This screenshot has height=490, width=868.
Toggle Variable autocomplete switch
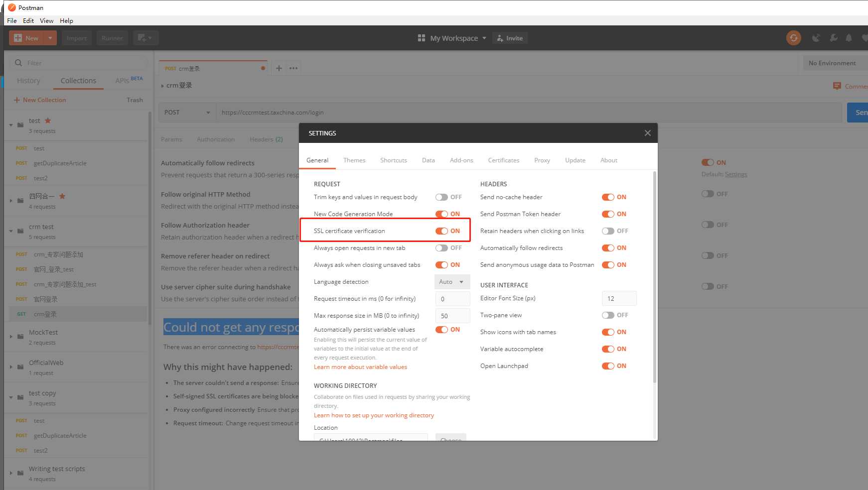pyautogui.click(x=608, y=349)
